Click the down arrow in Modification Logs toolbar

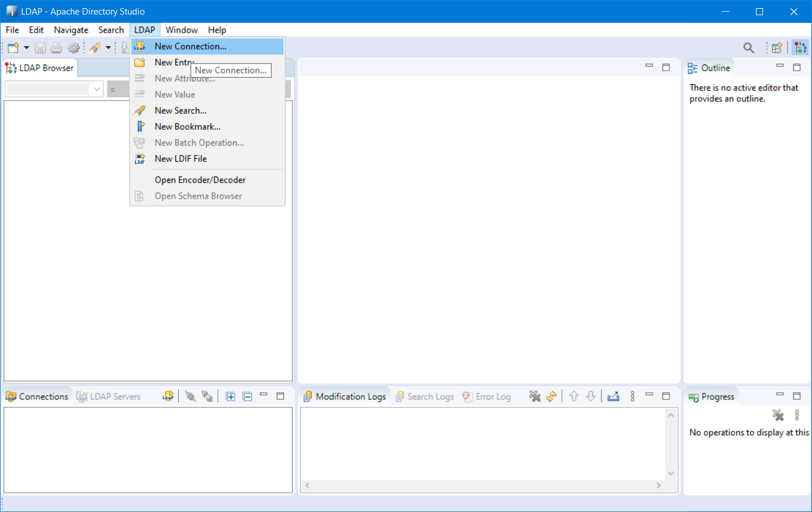tap(591, 396)
